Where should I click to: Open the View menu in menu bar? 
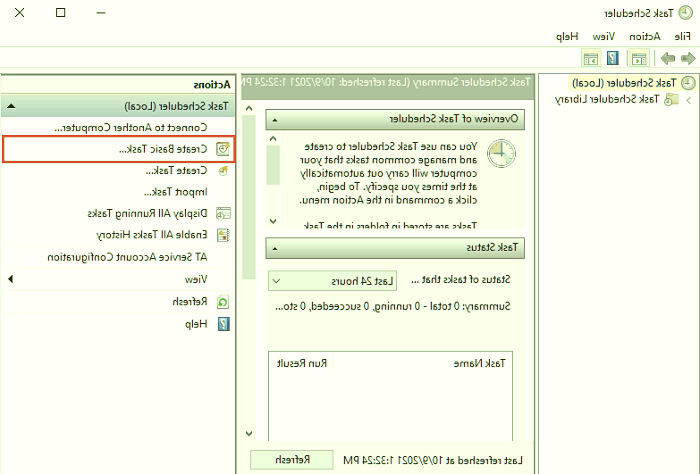[604, 37]
